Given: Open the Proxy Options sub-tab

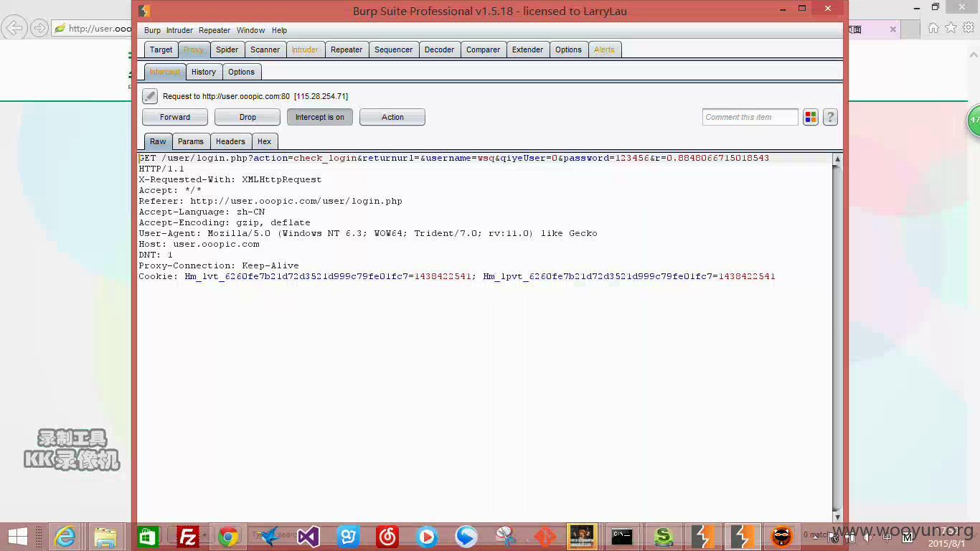Looking at the screenshot, I should 241,72.
